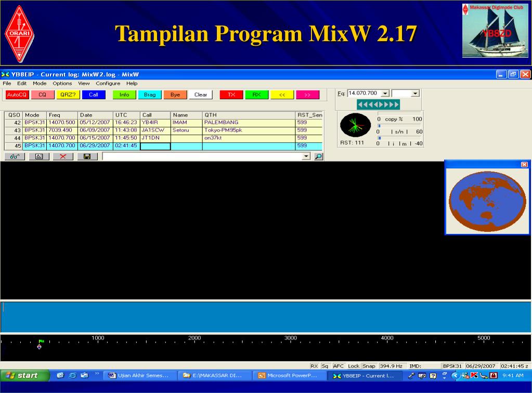Viewport: 532px width, 393px height.
Task: Click the yellow << macro button
Action: (x=282, y=95)
